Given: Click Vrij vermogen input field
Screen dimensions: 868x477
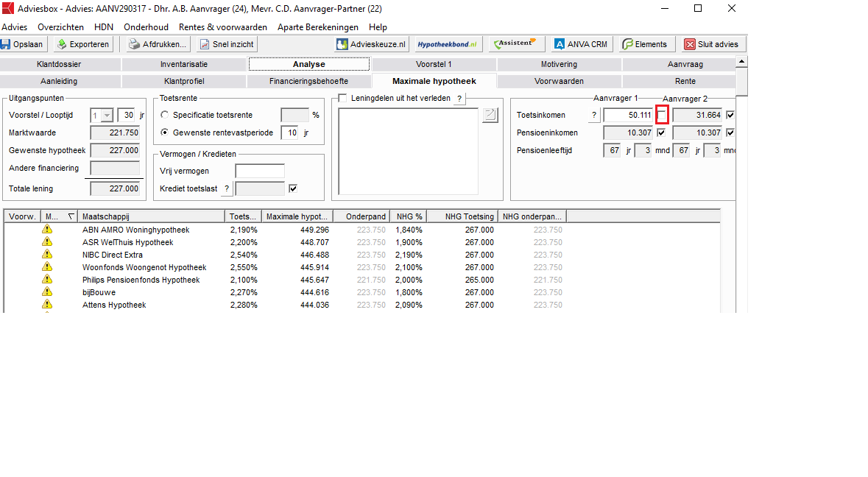Looking at the screenshot, I should (x=260, y=171).
